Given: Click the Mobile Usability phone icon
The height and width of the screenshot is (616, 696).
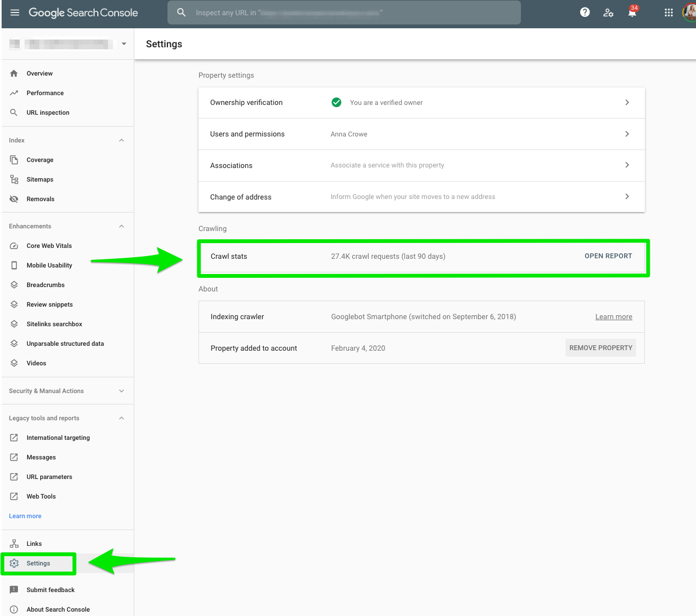Looking at the screenshot, I should coord(14,265).
